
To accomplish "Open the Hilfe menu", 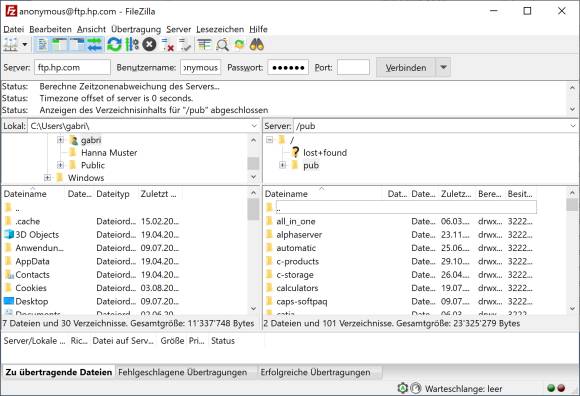I will (258, 29).
